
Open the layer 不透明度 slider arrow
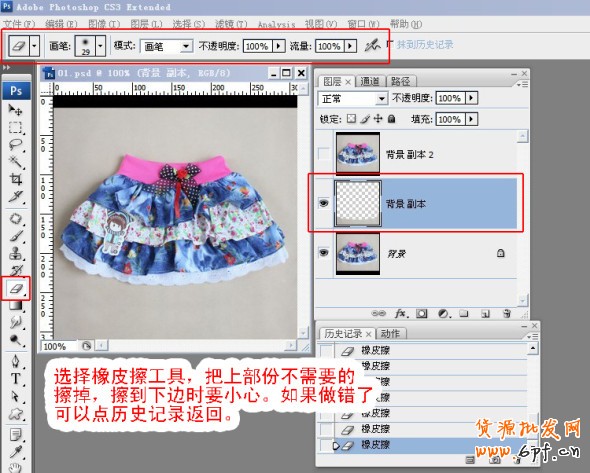coord(472,98)
